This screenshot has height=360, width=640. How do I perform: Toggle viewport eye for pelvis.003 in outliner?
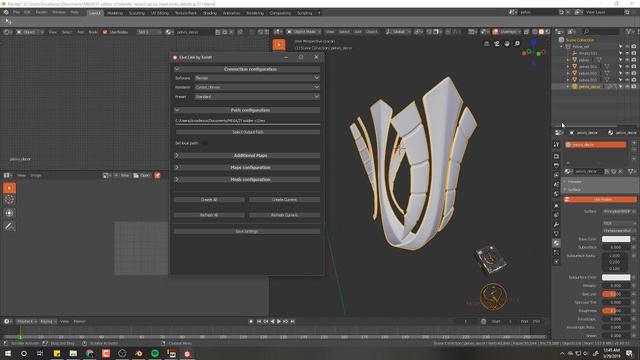pos(627,80)
